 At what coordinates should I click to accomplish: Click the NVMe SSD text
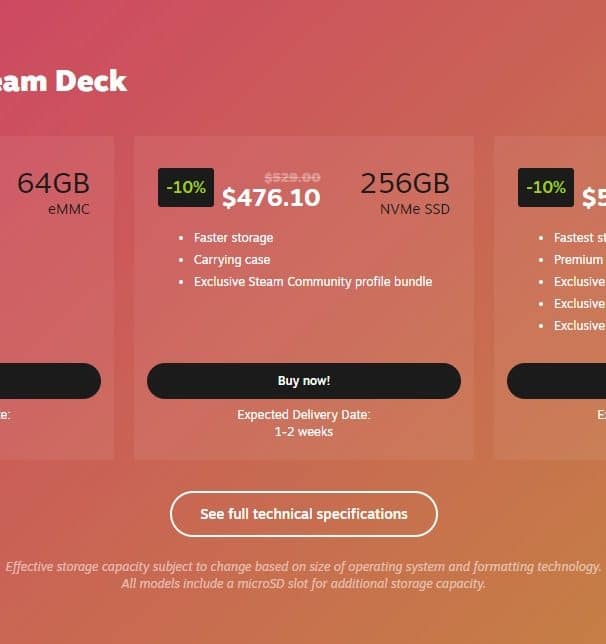415,209
